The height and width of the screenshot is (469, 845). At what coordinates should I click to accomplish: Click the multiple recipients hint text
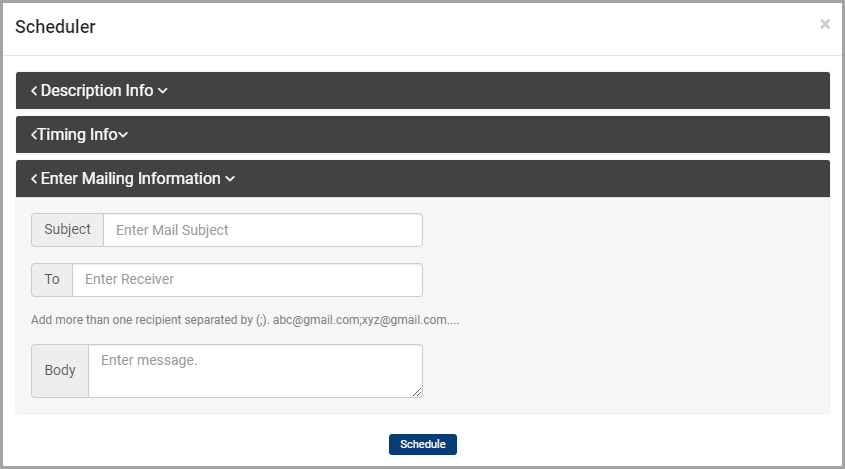click(x=245, y=320)
